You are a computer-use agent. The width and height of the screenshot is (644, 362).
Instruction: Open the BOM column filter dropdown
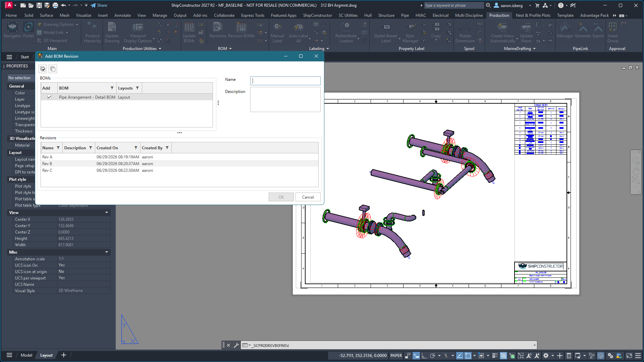point(112,88)
